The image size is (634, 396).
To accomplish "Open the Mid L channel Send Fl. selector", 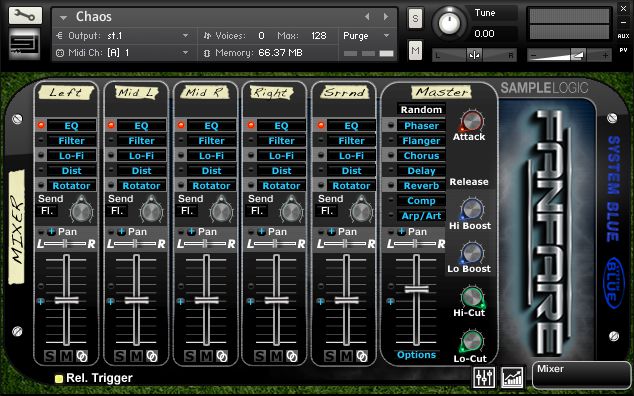I will (x=117, y=211).
